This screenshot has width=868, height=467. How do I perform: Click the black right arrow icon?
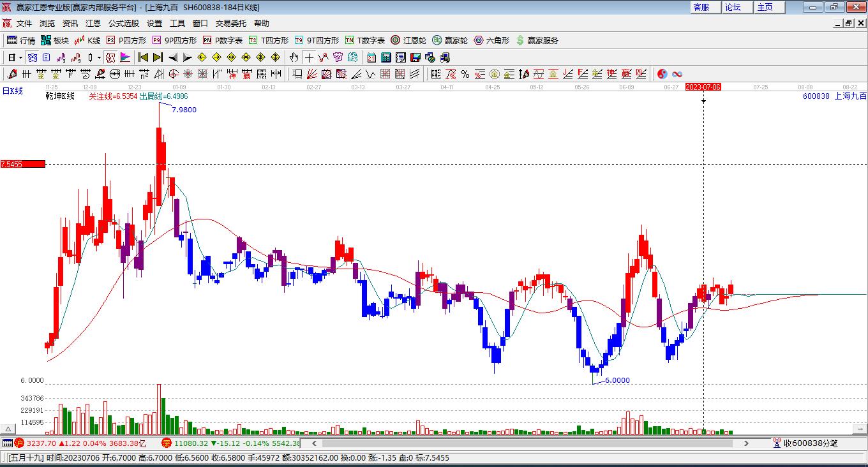(187, 57)
